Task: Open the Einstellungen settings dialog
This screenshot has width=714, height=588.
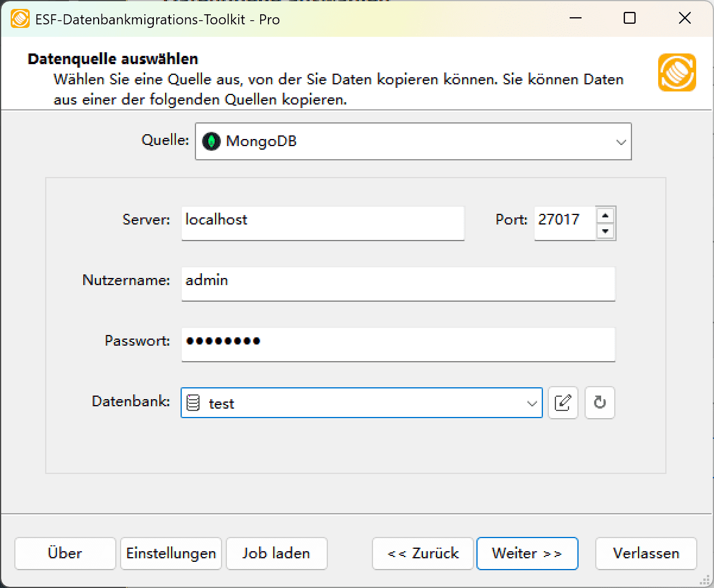Action: (170, 553)
